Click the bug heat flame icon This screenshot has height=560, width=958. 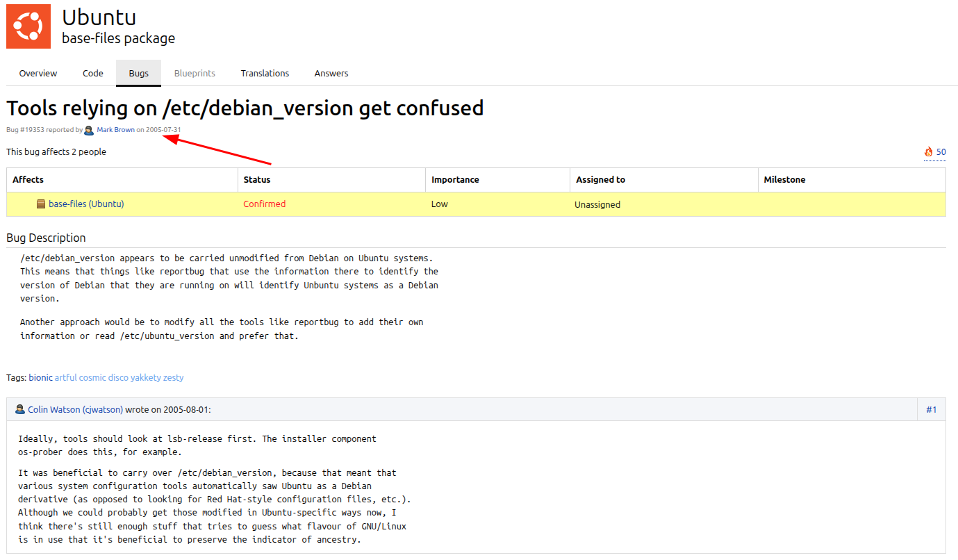point(929,151)
